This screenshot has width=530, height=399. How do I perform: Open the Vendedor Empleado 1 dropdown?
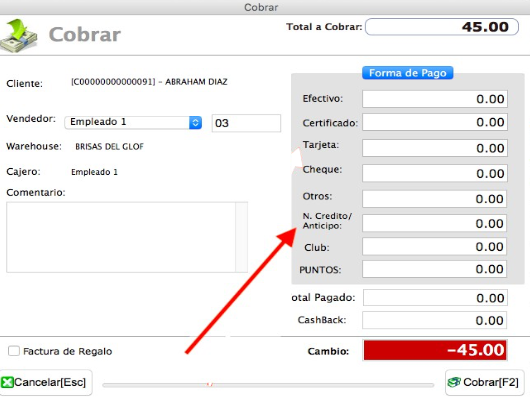coord(133,122)
